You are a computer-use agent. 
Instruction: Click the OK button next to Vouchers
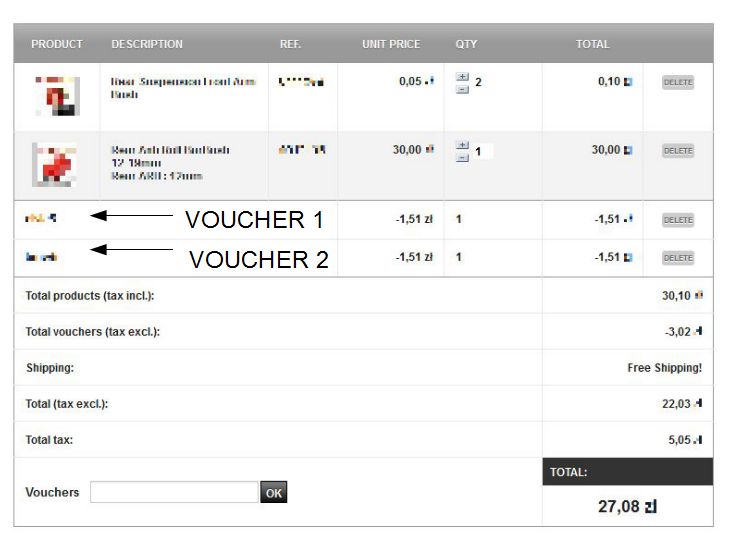coord(274,493)
